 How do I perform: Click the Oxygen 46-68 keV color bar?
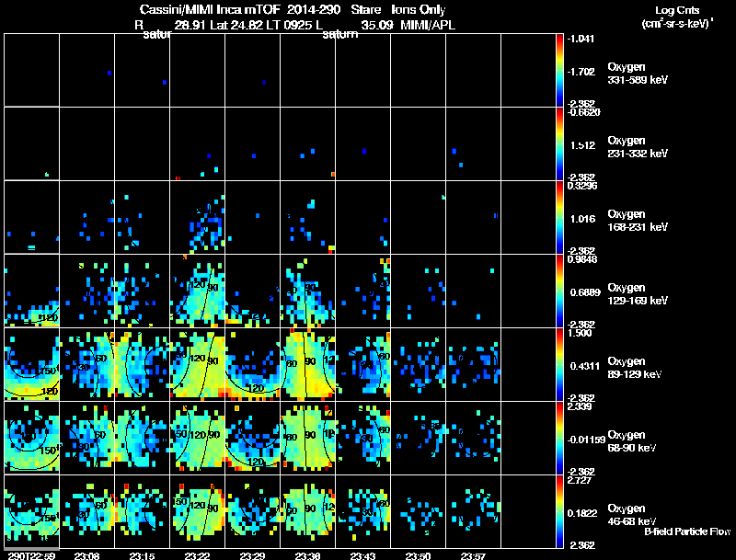click(x=560, y=512)
